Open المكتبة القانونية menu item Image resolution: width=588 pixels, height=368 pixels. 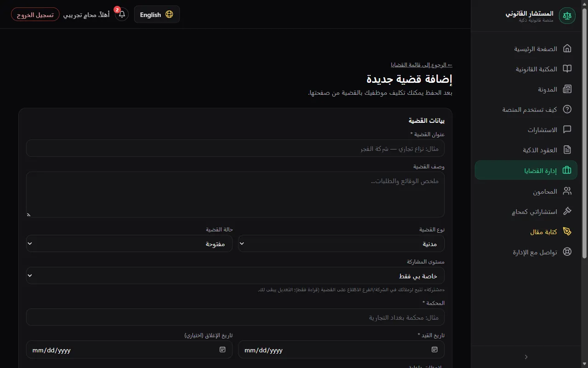click(526, 69)
